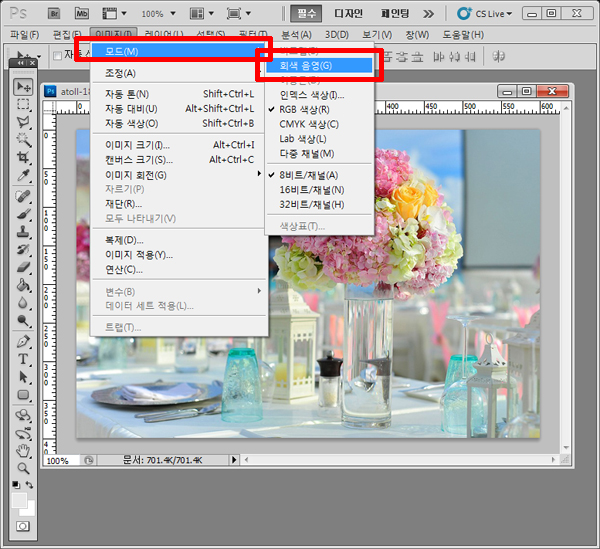The image size is (600, 549).
Task: Click the document zoom percentage field
Action: pyautogui.click(x=58, y=461)
